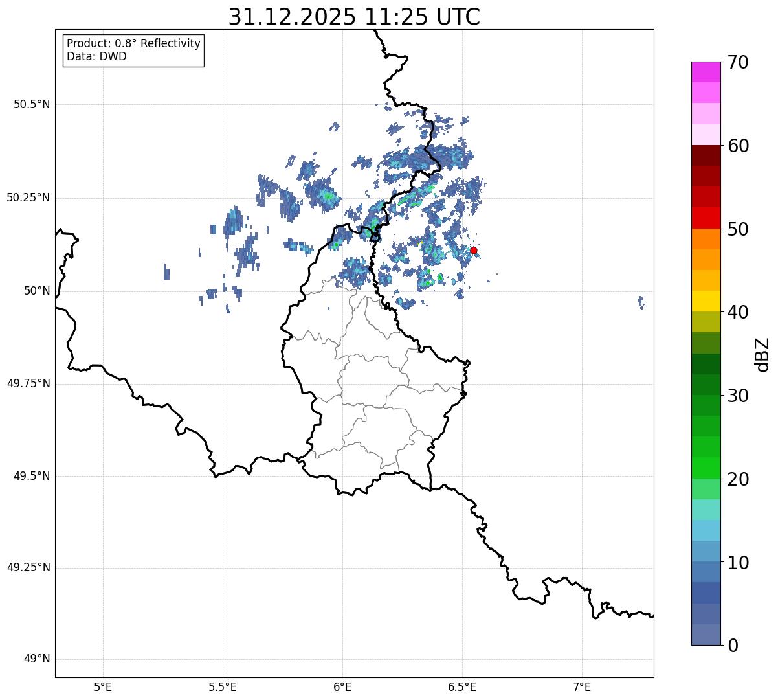778x700 pixels.
Task: Click the '49°N' latitude label
Action: pyautogui.click(x=37, y=659)
